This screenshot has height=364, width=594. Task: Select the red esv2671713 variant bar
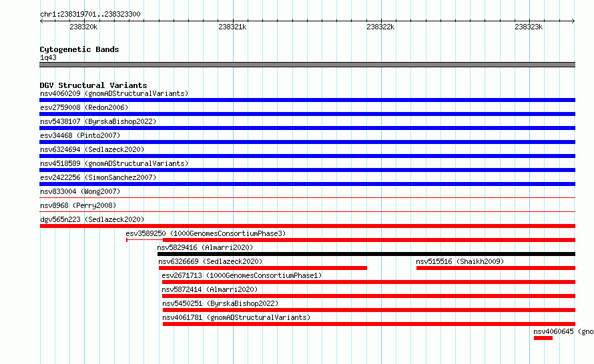pyautogui.click(x=368, y=282)
